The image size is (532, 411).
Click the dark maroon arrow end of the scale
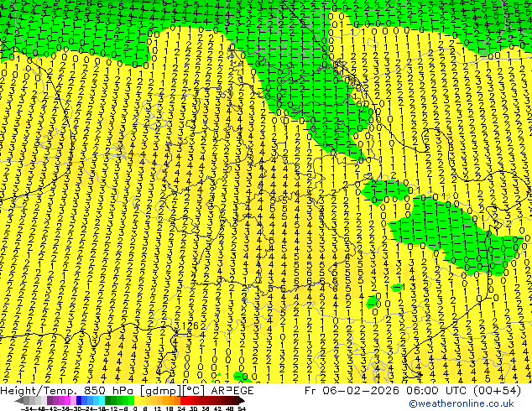click(x=242, y=400)
